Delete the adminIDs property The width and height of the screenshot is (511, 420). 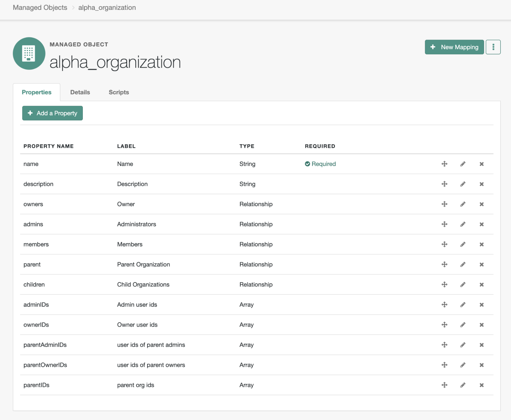point(482,305)
